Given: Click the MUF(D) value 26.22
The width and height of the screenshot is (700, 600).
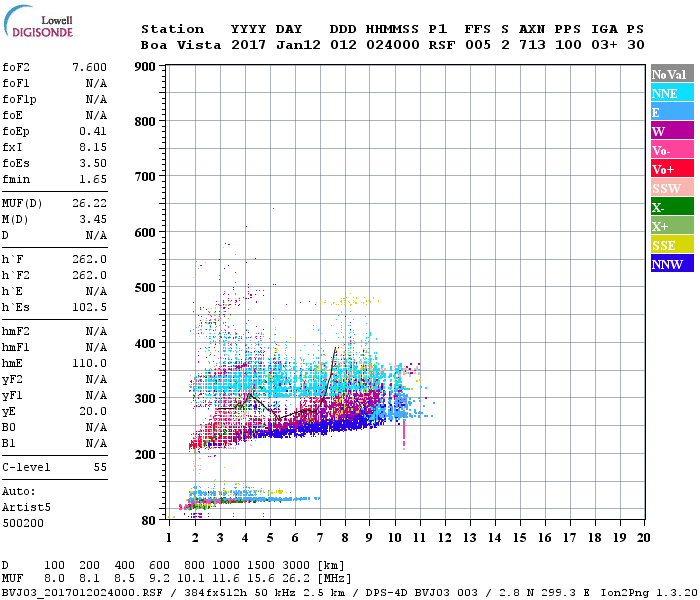Looking at the screenshot, I should pos(89,204).
